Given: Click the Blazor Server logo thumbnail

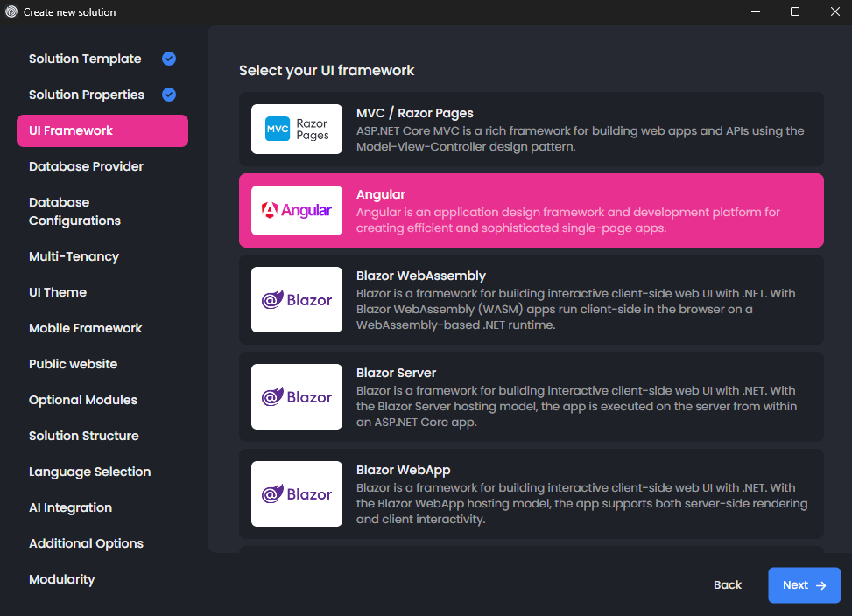Looking at the screenshot, I should 297,396.
